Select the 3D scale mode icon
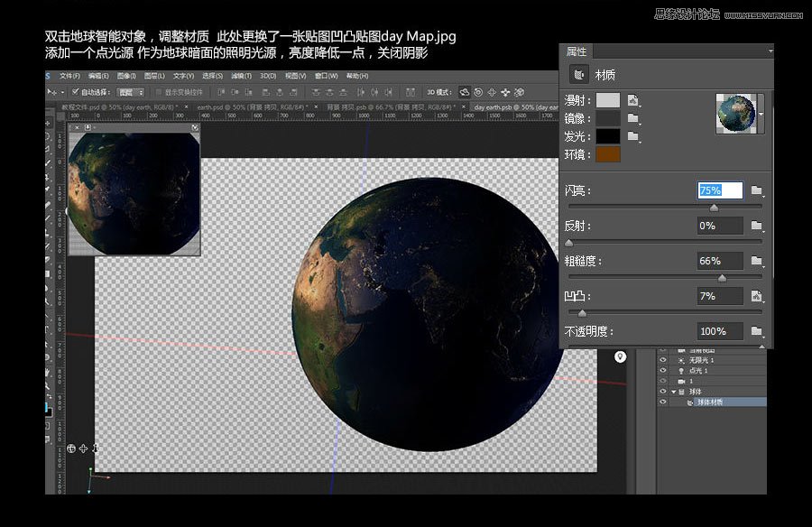 [x=520, y=92]
